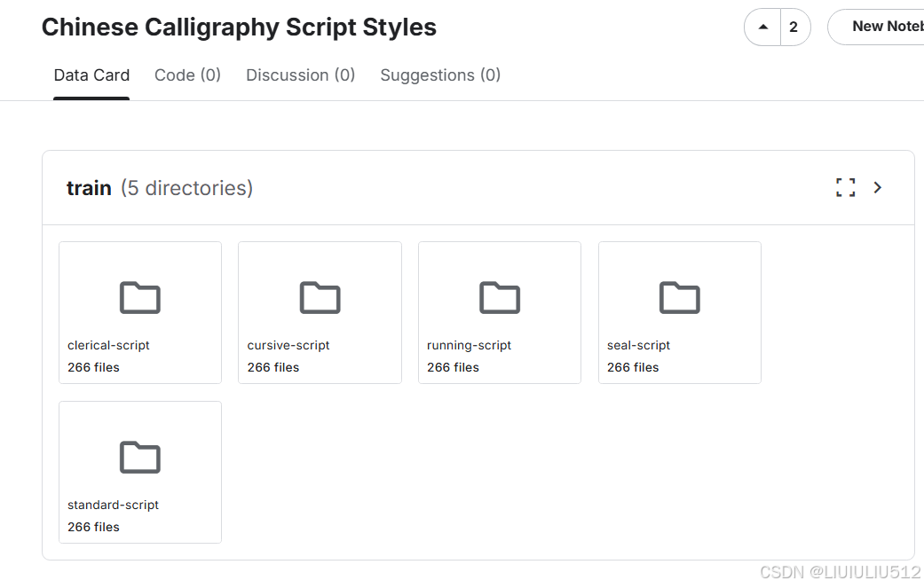The image size is (924, 588).
Task: Open the seal-script folder icon
Action: point(680,298)
